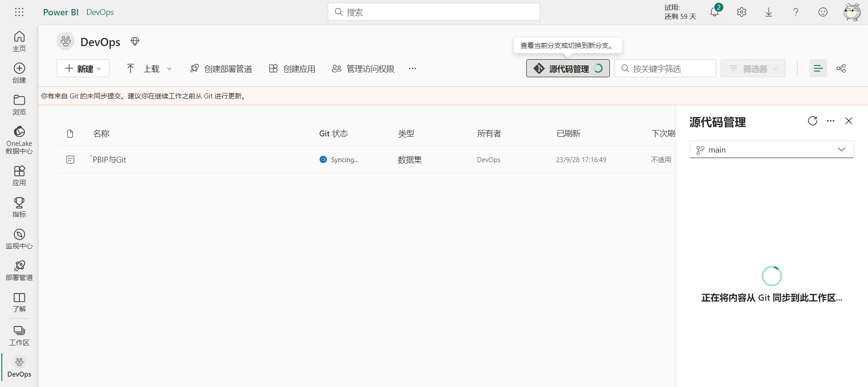Image resolution: width=868 pixels, height=387 pixels.
Task: Click the notifications bell icon
Action: 714,12
